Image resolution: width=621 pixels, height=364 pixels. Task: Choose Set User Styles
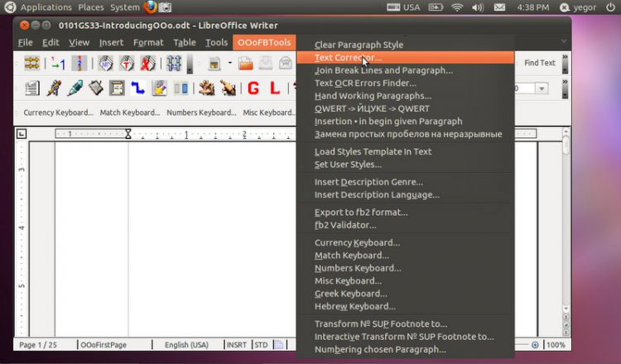point(405,164)
